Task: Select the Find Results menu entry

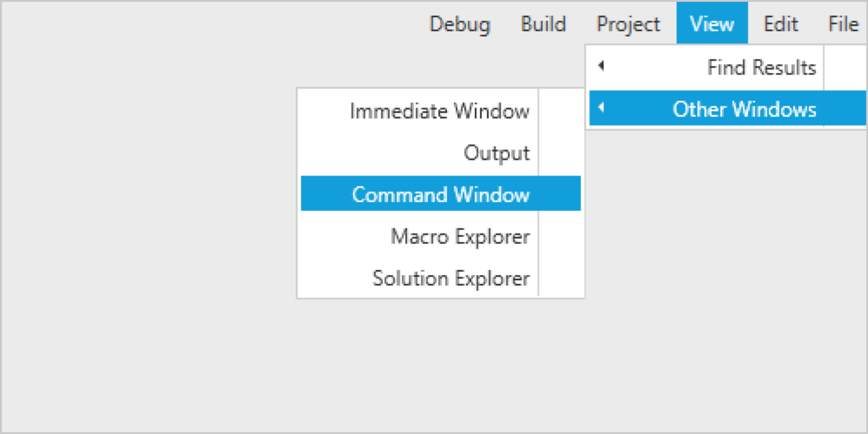Action: 761,68
